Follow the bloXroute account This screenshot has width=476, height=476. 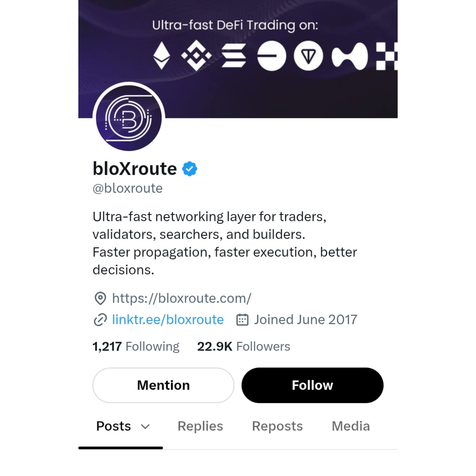tap(312, 385)
